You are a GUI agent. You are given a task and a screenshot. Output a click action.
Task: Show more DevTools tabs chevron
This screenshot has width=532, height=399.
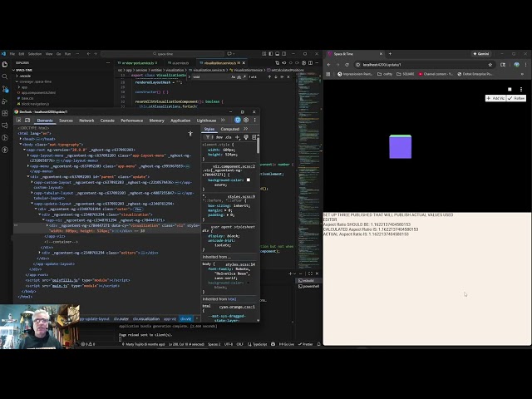[223, 120]
